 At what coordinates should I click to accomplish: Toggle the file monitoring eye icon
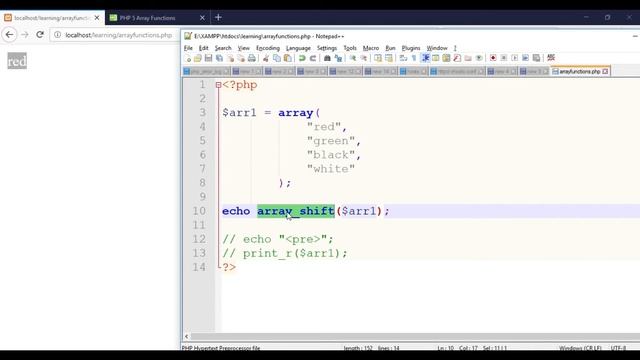[x=479, y=58]
